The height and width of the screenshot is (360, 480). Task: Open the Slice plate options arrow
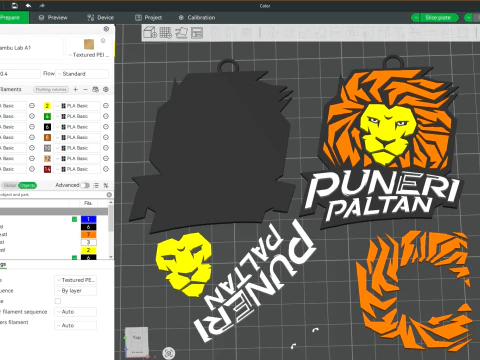coord(415,18)
